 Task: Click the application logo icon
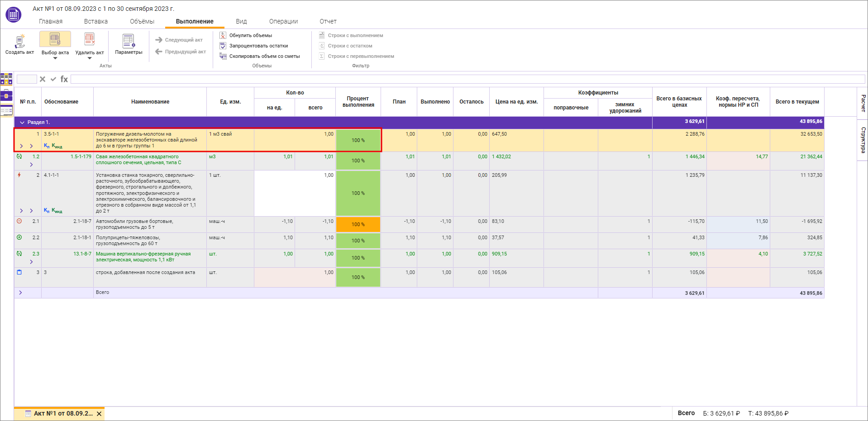(x=14, y=15)
